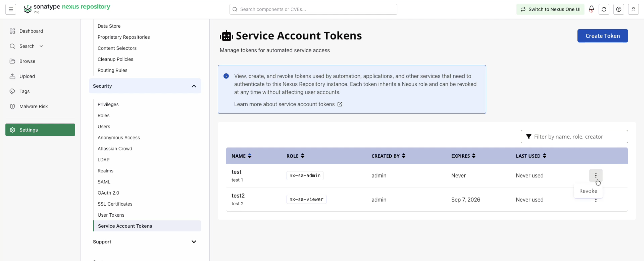
Task: Open the actions menu for test token
Action: click(596, 175)
